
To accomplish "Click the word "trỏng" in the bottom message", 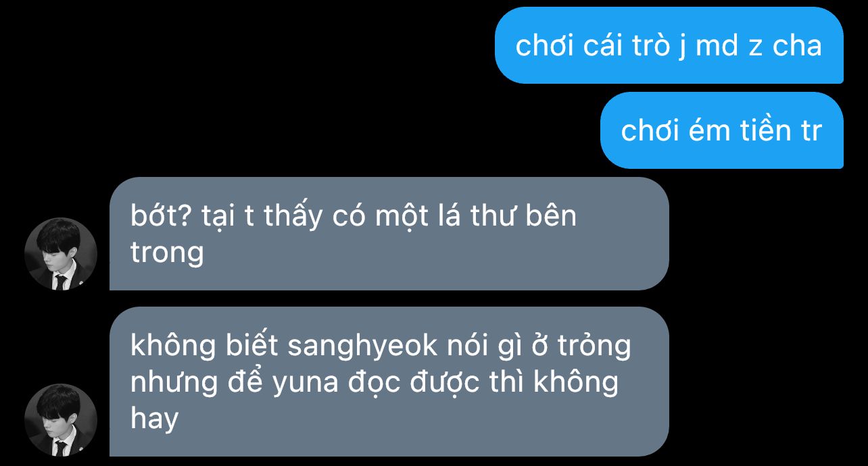I will tap(594, 347).
